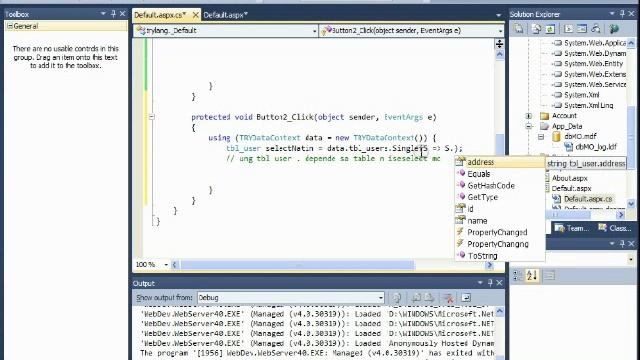This screenshot has width=640, height=360.
Task: Select Default.aspx.cs file in Solution Explorer
Action: tap(588, 199)
